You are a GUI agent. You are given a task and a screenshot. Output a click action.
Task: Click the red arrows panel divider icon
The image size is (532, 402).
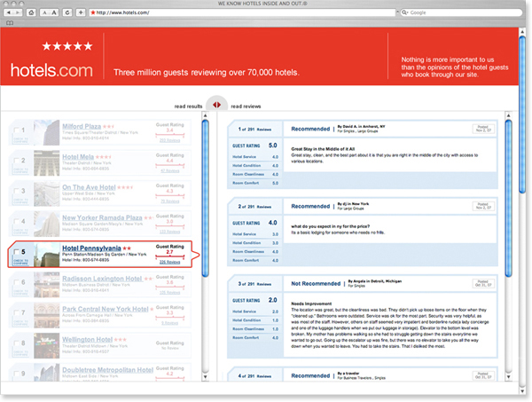216,106
